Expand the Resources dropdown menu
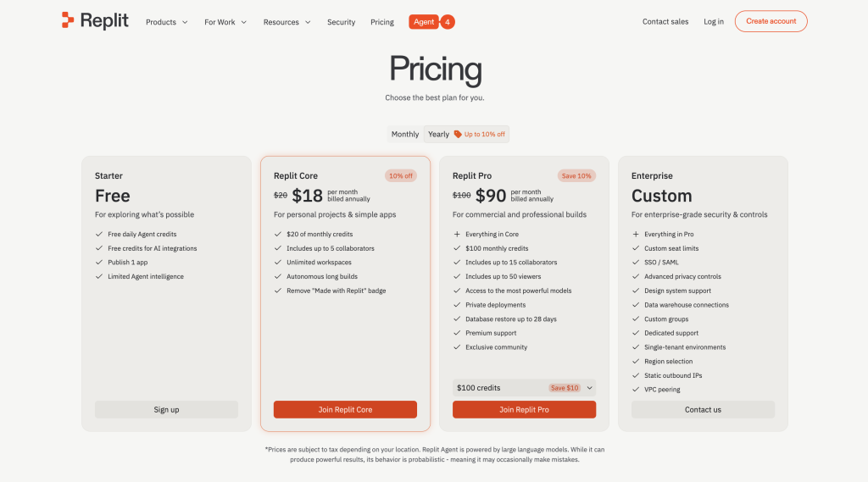This screenshot has width=868, height=482. click(287, 22)
